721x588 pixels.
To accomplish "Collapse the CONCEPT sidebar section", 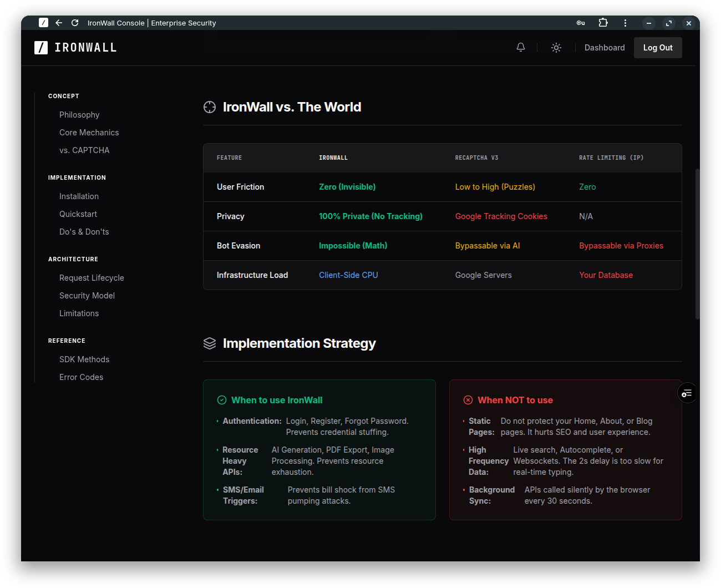I will [x=63, y=96].
